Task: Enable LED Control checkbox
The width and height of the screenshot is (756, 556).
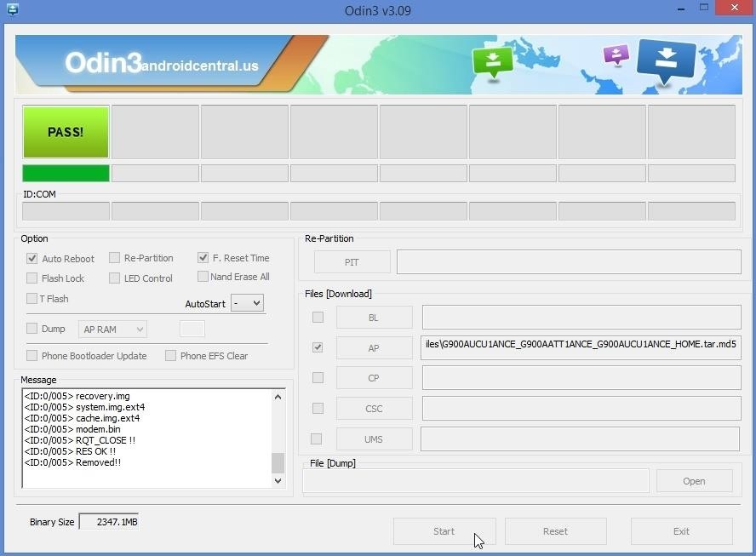Action: [x=114, y=278]
